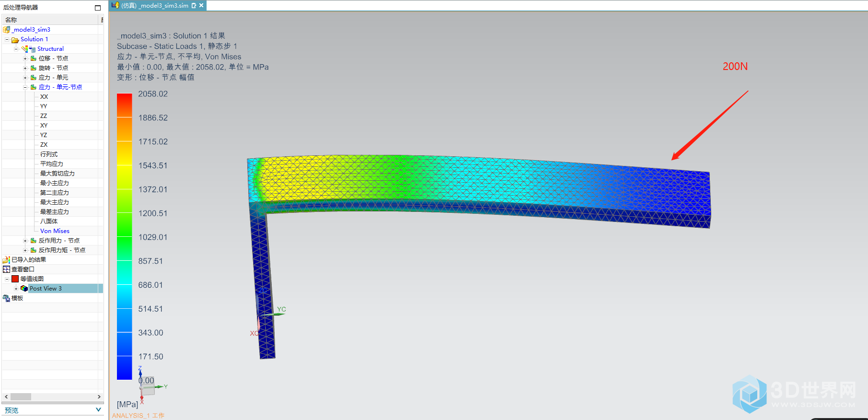Select the 八面体 result item
This screenshot has width=868, height=420.
(x=49, y=222)
